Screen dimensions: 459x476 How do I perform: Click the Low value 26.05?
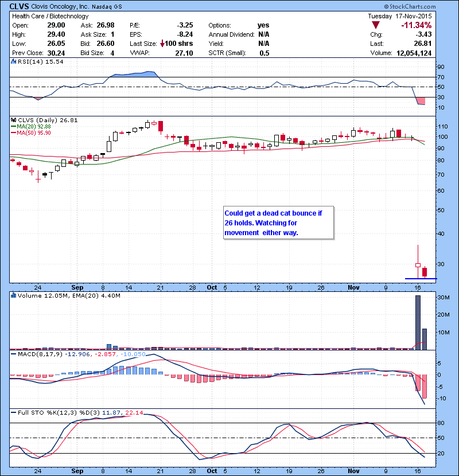tap(56, 44)
